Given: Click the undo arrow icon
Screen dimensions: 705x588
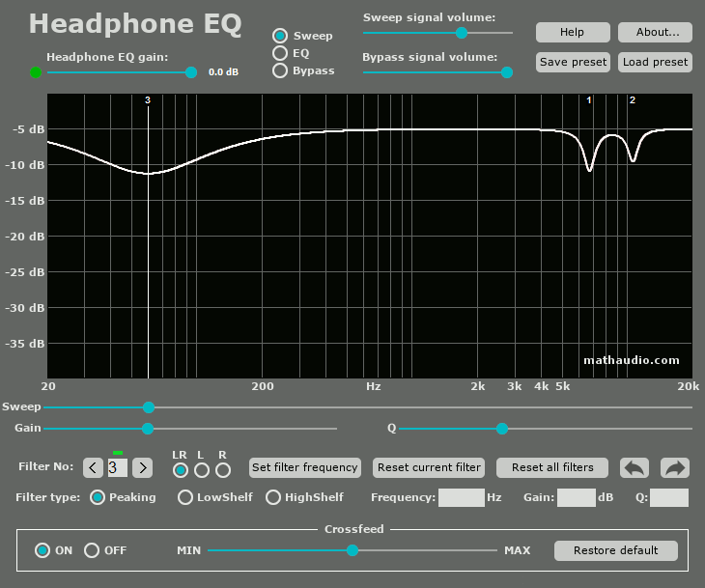Looking at the screenshot, I should tap(634, 467).
